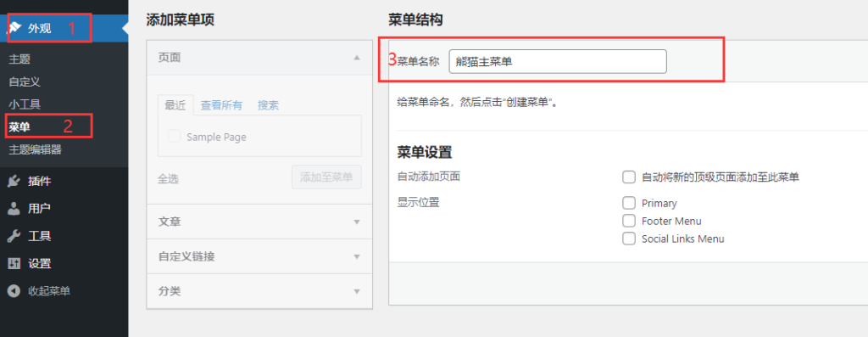This screenshot has height=337, width=868.
Task: Click the 显示位置 label
Action: tap(418, 202)
